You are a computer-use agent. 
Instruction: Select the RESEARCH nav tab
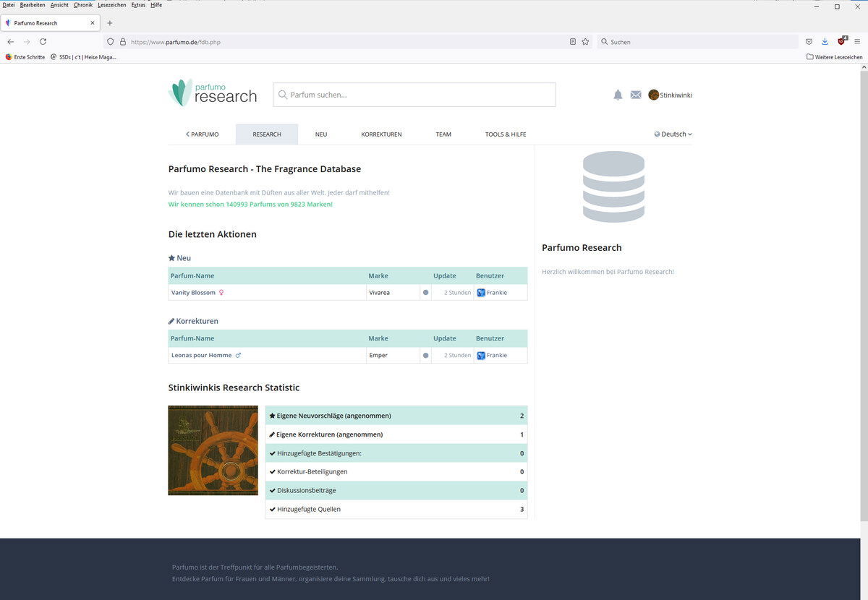click(267, 134)
